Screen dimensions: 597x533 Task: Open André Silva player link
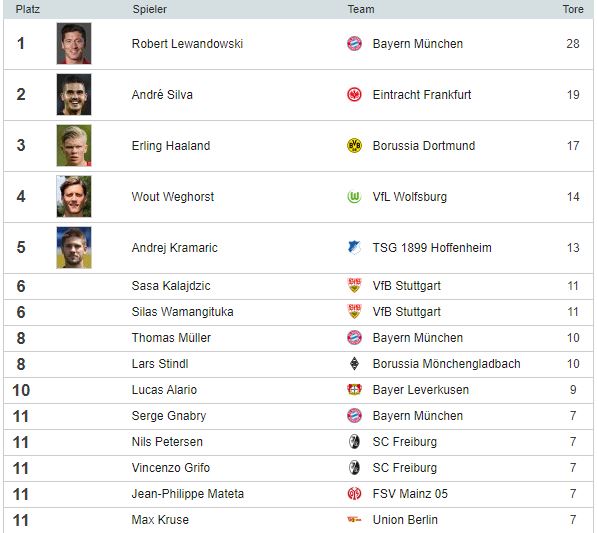click(162, 94)
